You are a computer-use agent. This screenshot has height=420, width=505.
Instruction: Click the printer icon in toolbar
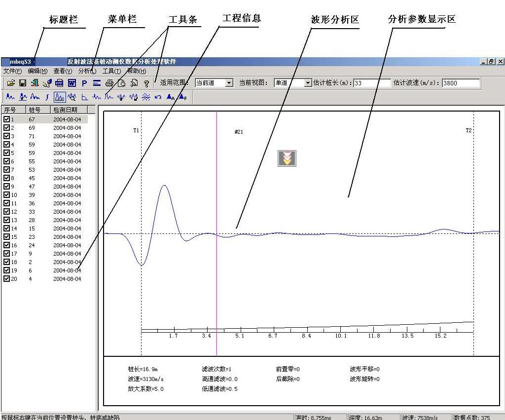[x=109, y=83]
